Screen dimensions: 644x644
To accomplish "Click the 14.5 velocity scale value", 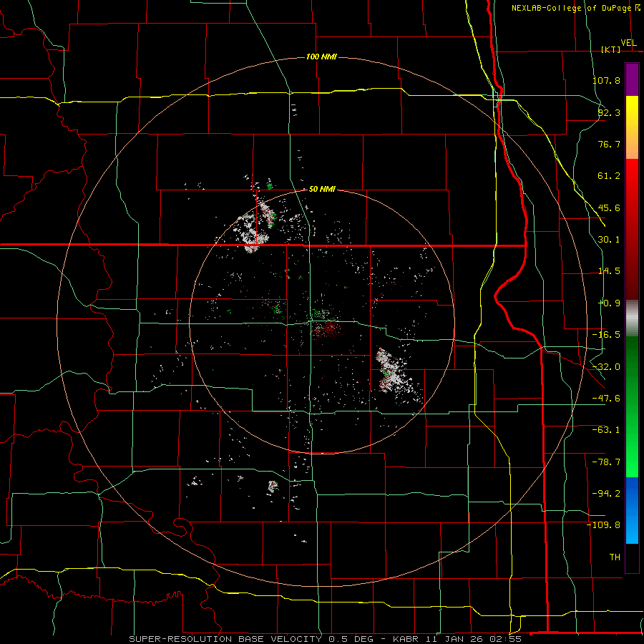I will click(x=609, y=271).
